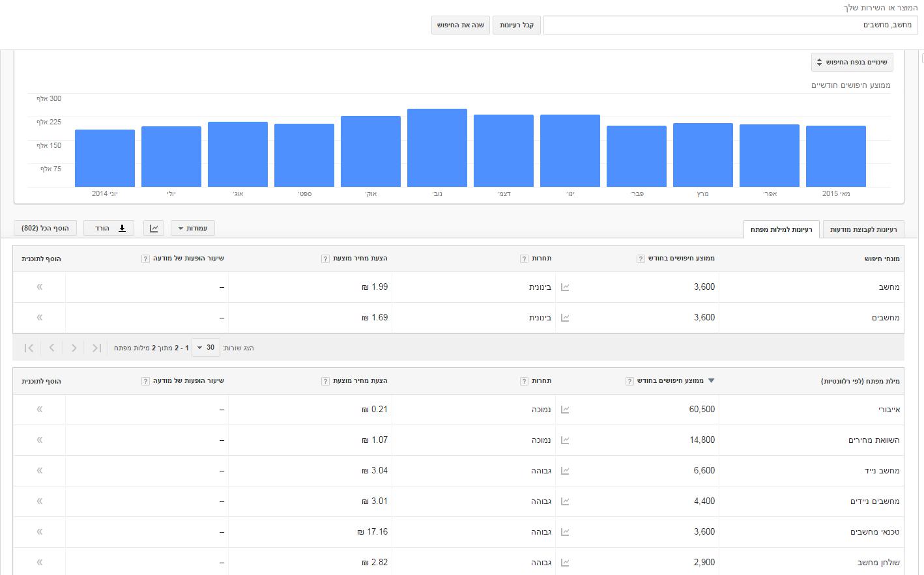
Task: Show trend chart icon for השוואת מחירים
Action: (x=565, y=440)
